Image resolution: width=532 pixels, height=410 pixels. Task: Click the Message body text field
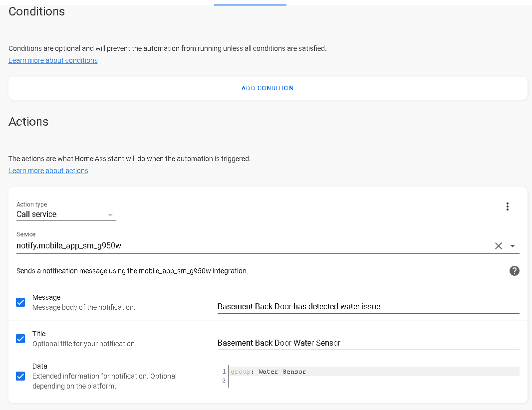[x=368, y=306]
